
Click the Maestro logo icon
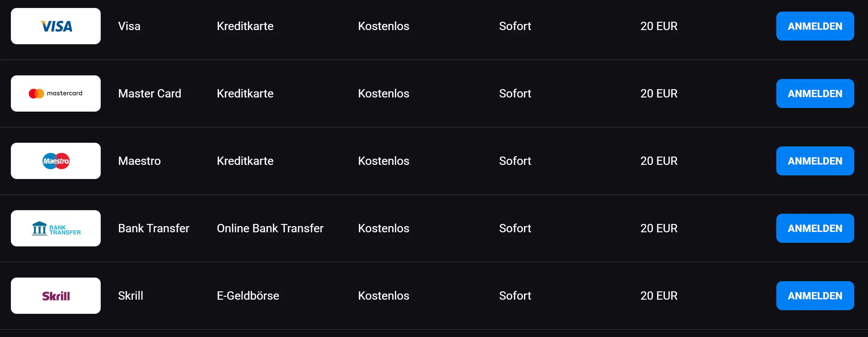[x=56, y=161]
